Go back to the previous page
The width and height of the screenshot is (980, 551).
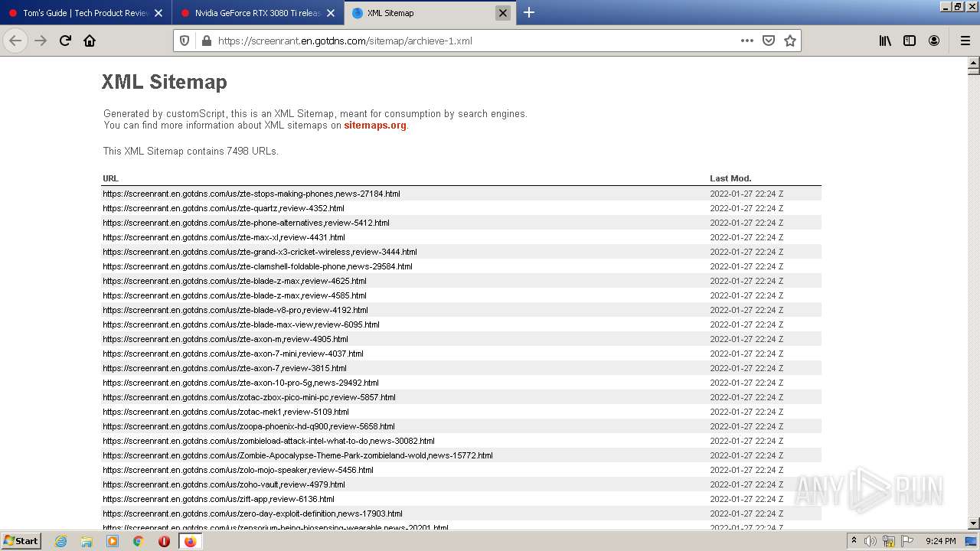(x=15, y=41)
